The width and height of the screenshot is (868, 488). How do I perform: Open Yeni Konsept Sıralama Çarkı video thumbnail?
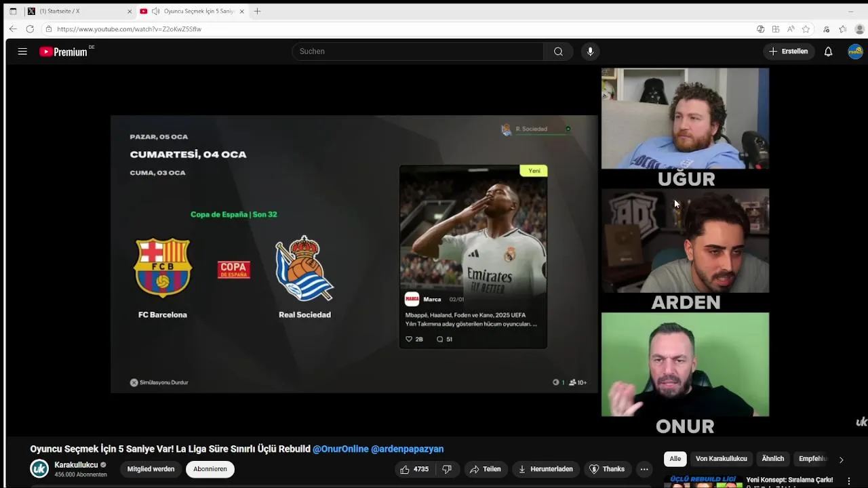(x=703, y=481)
